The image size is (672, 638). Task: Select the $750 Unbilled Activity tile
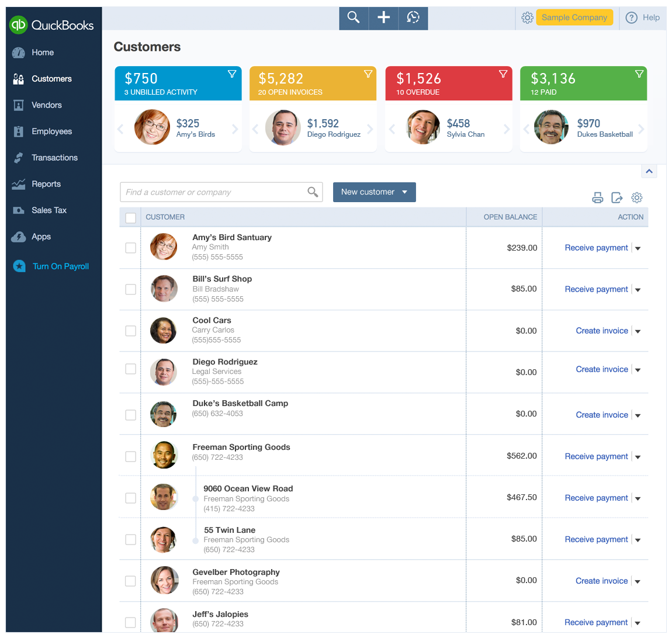pyautogui.click(x=178, y=84)
